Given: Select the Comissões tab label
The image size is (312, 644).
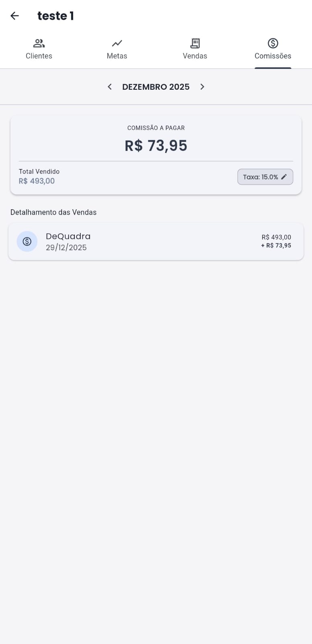Looking at the screenshot, I should (x=273, y=56).
